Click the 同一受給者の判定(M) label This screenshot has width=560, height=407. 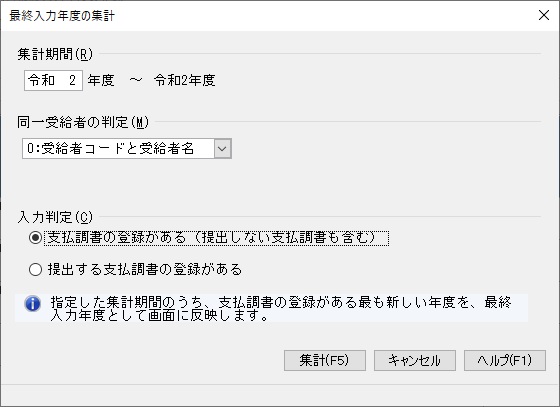[83, 122]
